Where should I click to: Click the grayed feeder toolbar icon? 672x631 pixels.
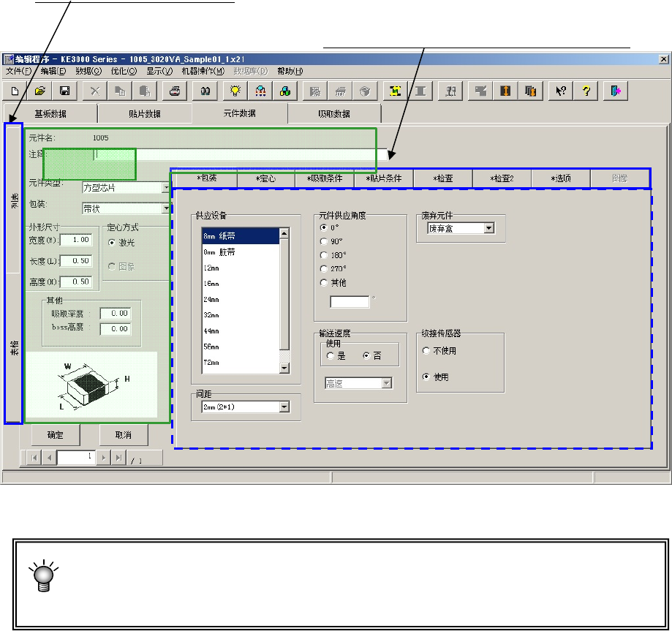tap(340, 91)
